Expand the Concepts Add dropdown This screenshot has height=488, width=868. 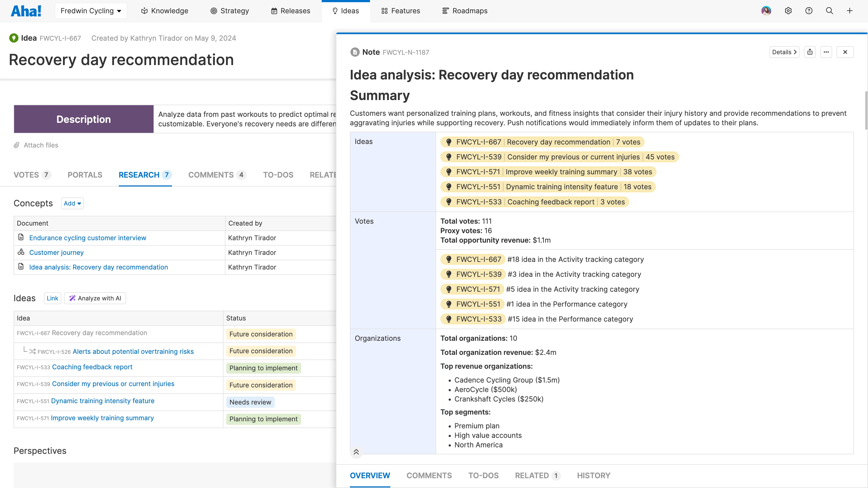point(72,203)
